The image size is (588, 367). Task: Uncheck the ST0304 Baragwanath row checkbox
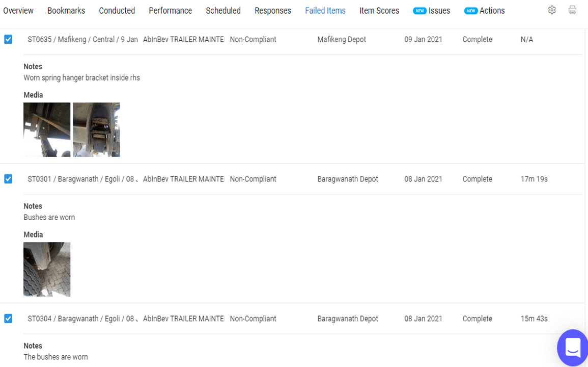pos(8,319)
